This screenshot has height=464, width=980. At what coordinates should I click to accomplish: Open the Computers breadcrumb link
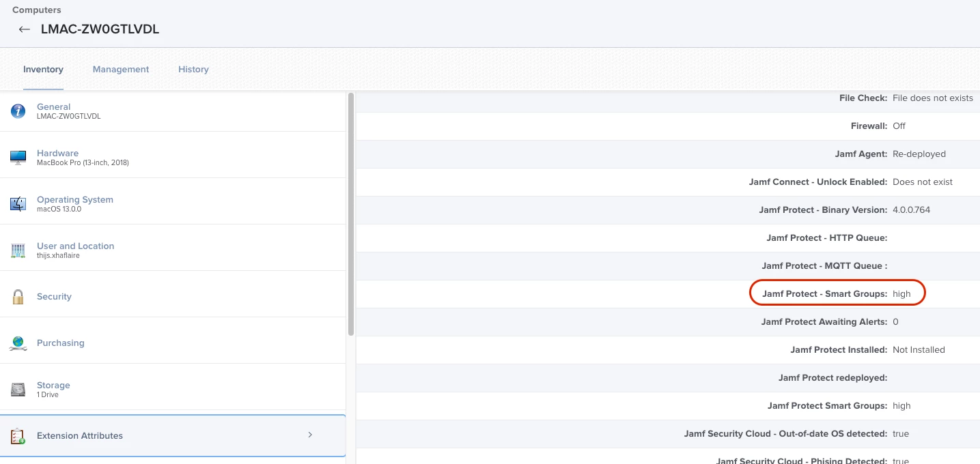coord(37,10)
